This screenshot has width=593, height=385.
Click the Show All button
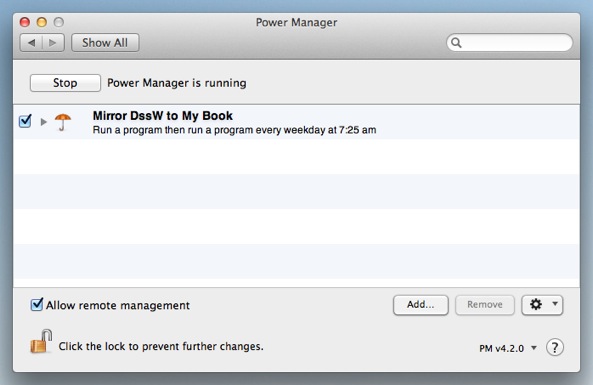(x=105, y=43)
